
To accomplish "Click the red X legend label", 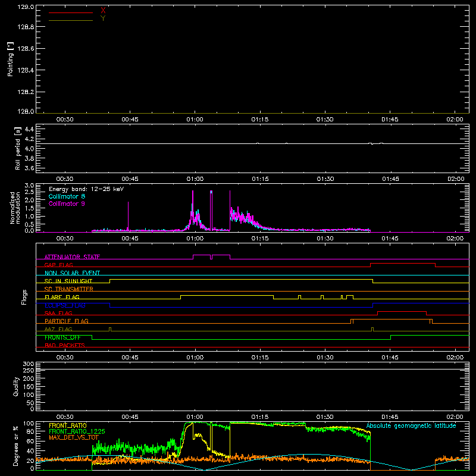I will 103,11.
